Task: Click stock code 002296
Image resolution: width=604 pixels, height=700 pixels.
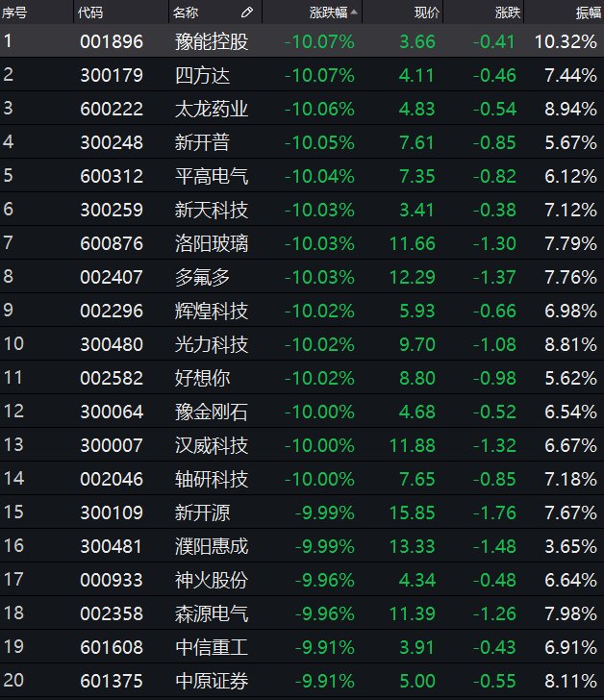Action: coord(112,311)
